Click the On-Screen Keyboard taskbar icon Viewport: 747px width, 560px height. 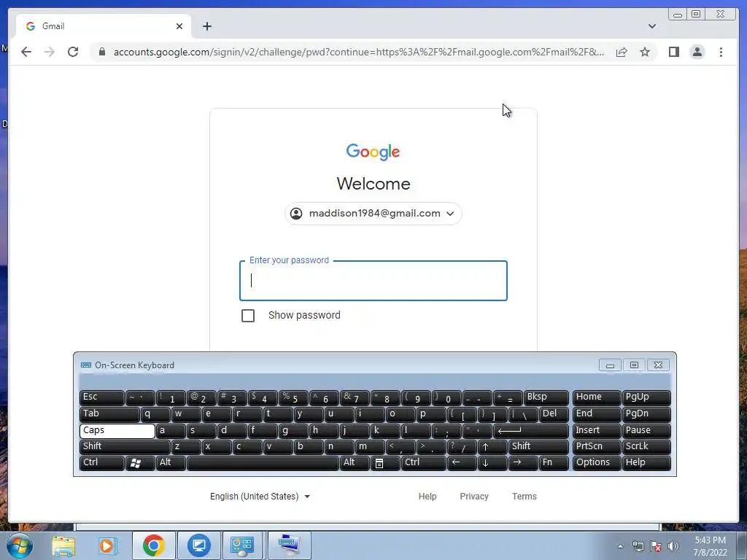(x=289, y=545)
